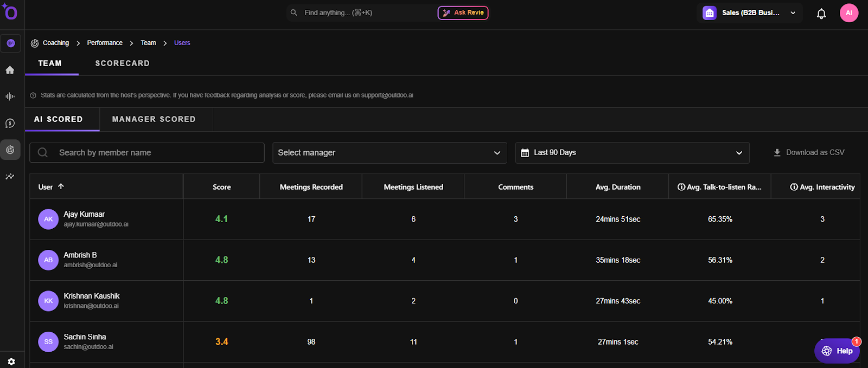Open the purple workspace sidebar icon
The width and height of the screenshot is (868, 368).
point(11,43)
